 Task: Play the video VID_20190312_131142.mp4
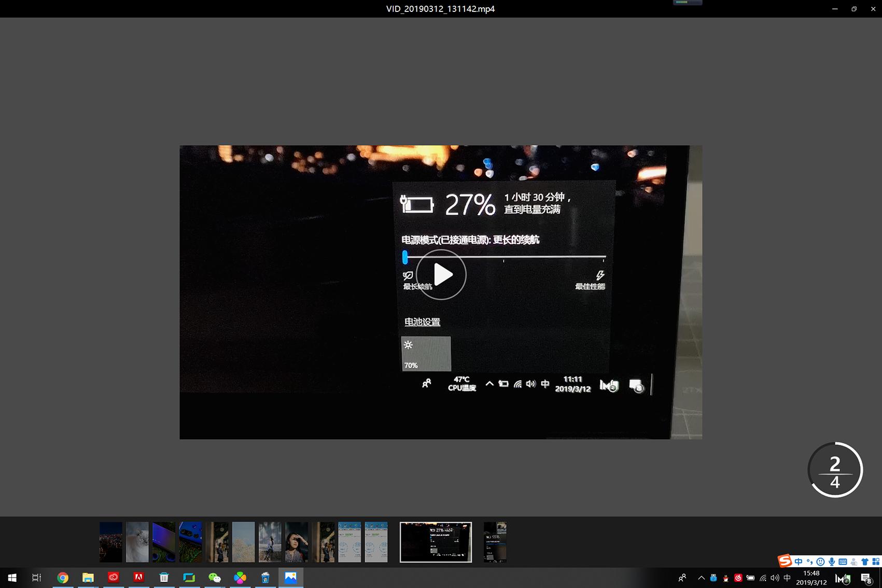click(441, 275)
